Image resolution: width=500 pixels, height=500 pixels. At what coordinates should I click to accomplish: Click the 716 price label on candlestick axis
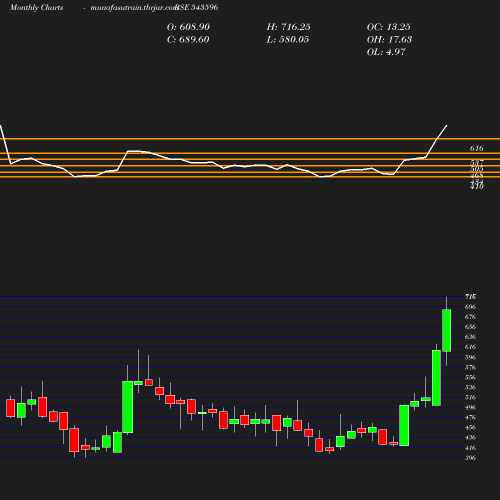(470, 296)
